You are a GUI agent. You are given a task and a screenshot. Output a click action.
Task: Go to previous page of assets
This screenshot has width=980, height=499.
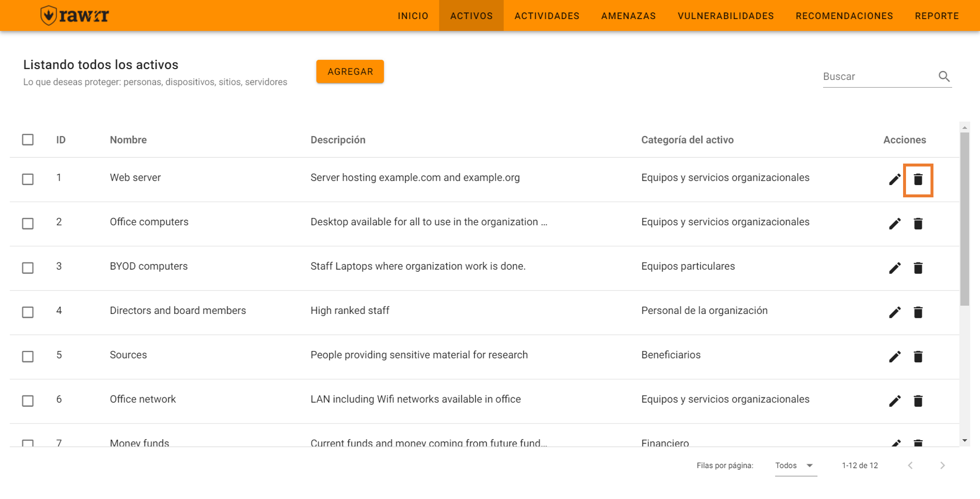tap(910, 465)
